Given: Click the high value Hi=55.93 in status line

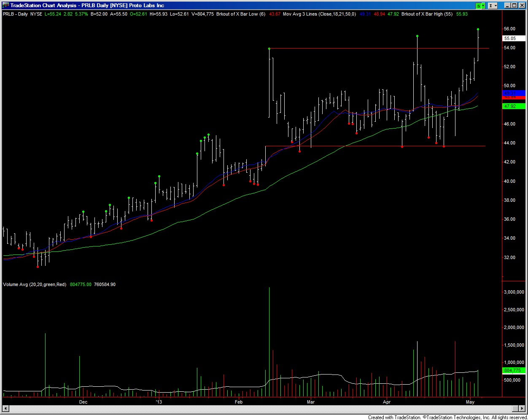Looking at the screenshot, I should coord(159,14).
